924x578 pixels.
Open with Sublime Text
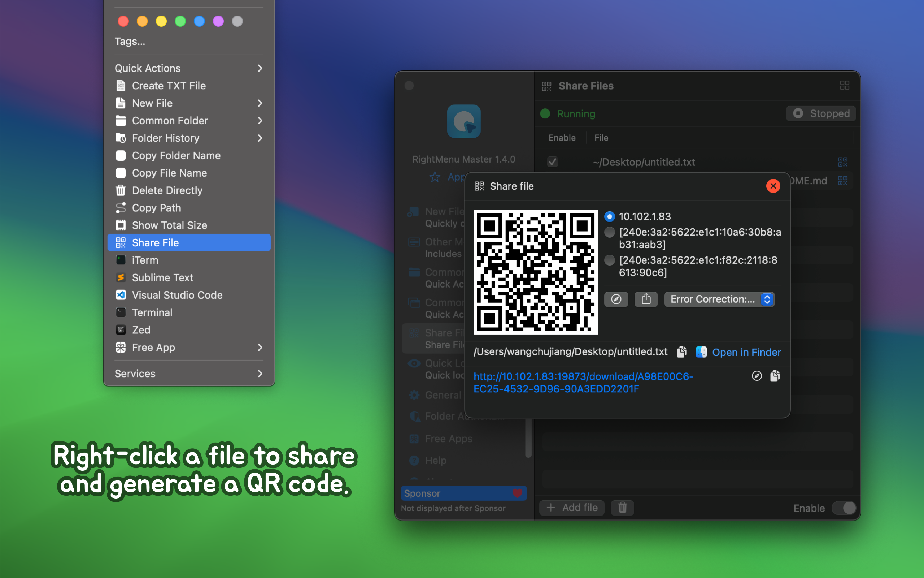coord(189,278)
